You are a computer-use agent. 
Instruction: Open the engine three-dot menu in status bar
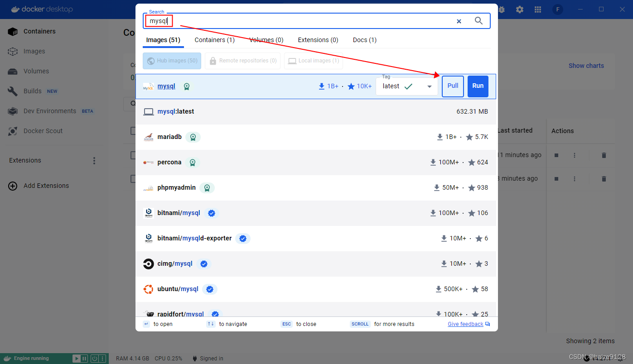pyautogui.click(x=103, y=359)
